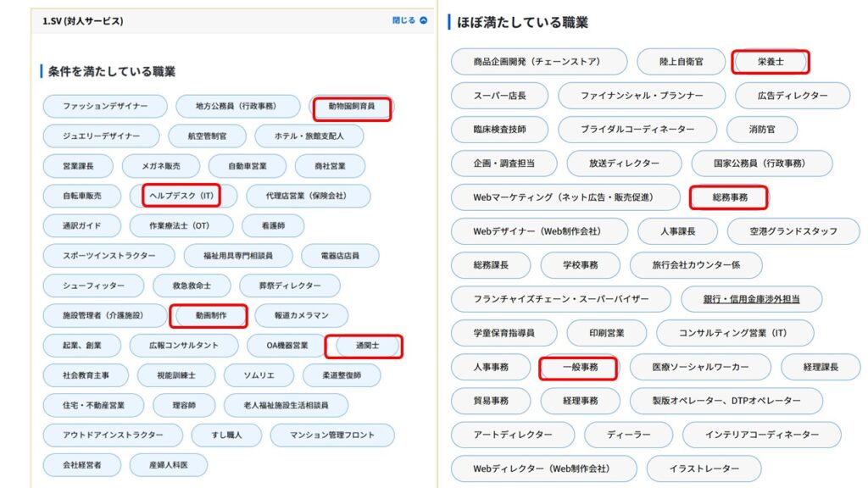
Task: Click the 栄養士 occupation tag
Action: [771, 62]
